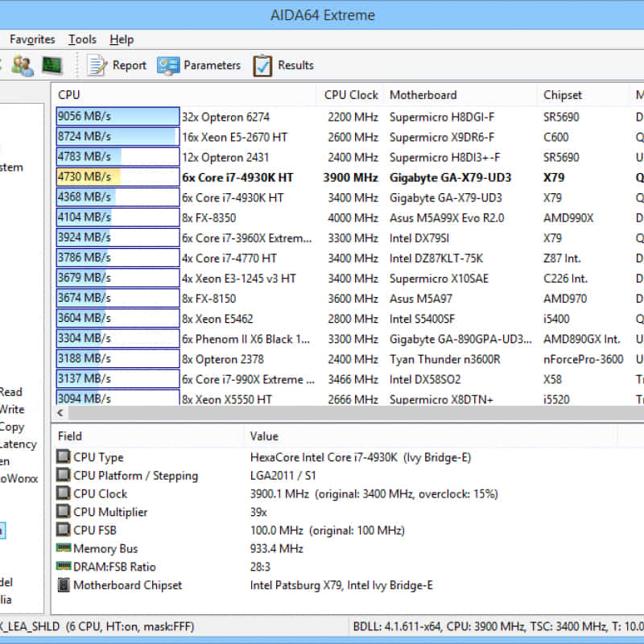Screen dimensions: 644x644
Task: Open the user/audit icon in toolbar
Action: tap(23, 65)
